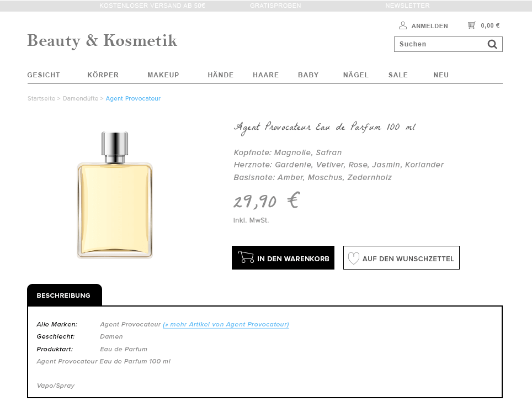The width and height of the screenshot is (532, 401).
Task: Go to Damendüfte via the breadcrumb
Action: click(x=80, y=98)
